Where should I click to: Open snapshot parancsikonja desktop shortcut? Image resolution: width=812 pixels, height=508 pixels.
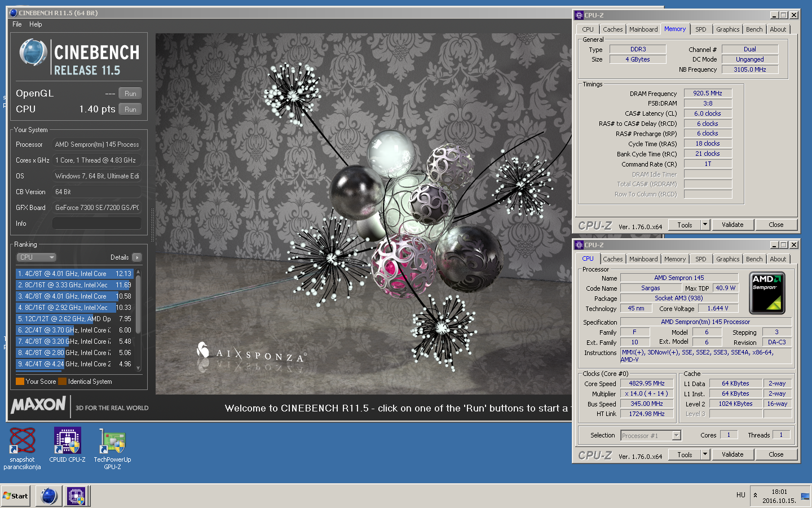(22, 449)
